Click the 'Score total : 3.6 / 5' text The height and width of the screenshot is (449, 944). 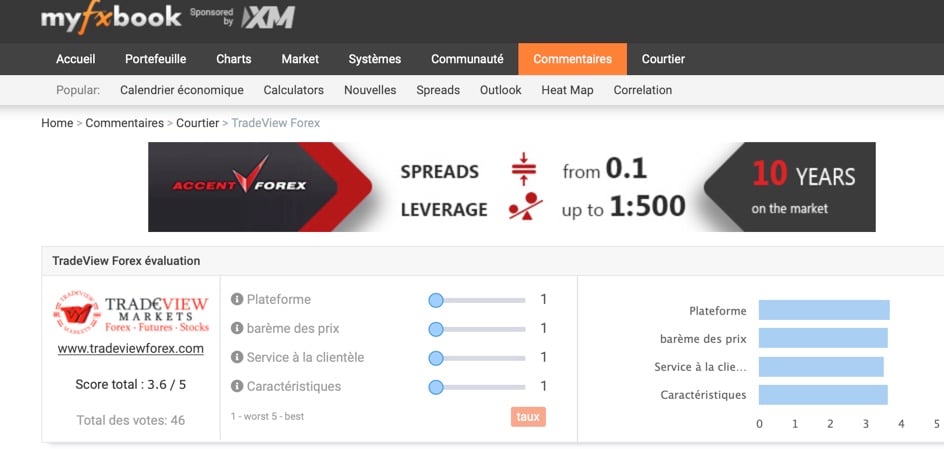coord(131,384)
